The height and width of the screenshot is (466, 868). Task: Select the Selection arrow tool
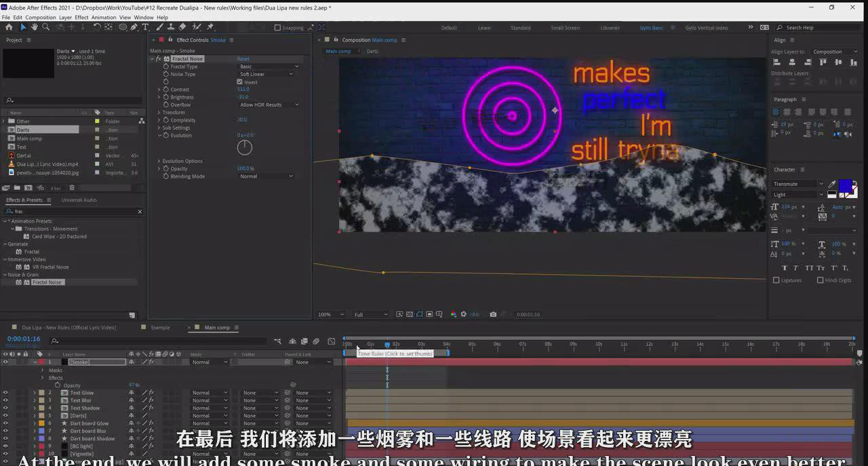23,27
